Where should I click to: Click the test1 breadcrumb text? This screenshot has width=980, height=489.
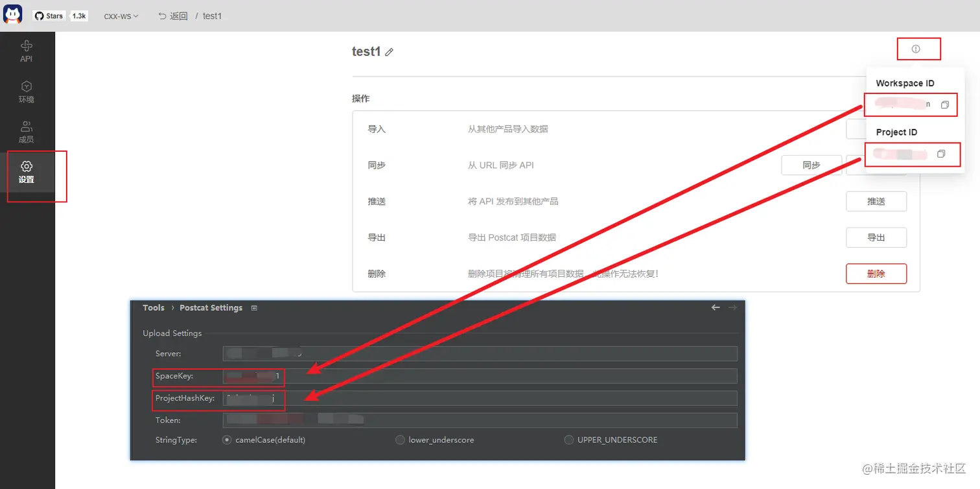[212, 16]
